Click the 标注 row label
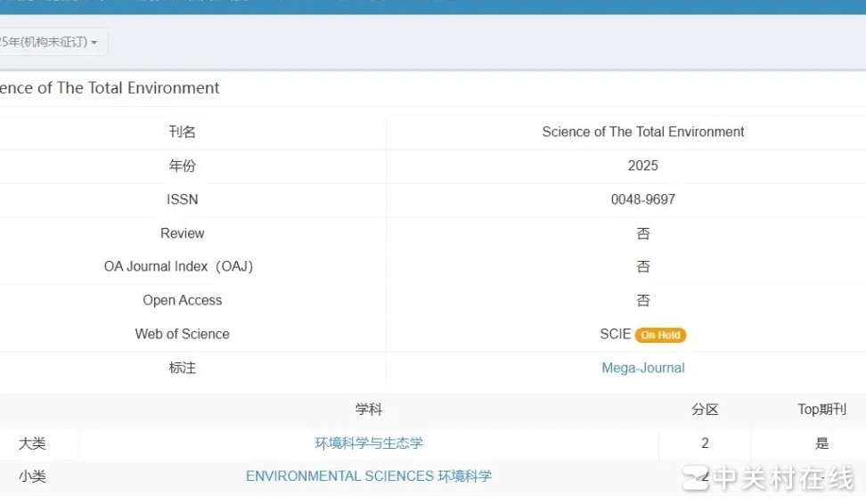The image size is (866, 504). click(x=183, y=368)
